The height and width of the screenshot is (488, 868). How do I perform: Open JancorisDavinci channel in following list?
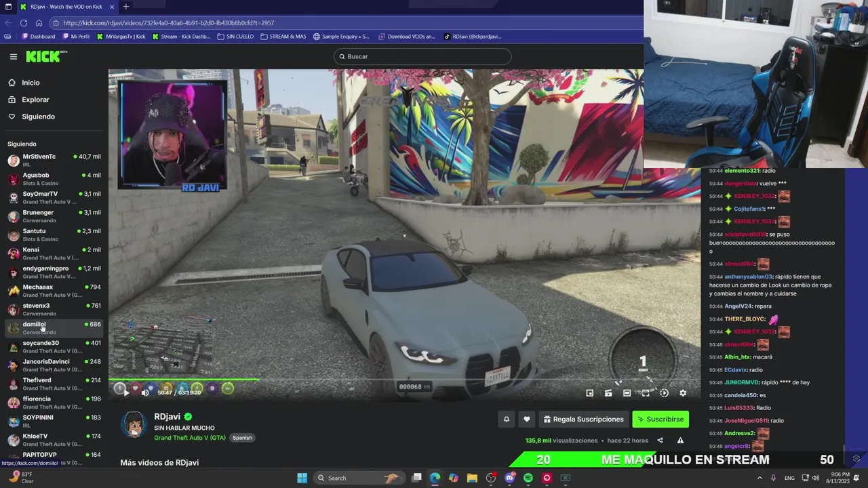(x=54, y=365)
